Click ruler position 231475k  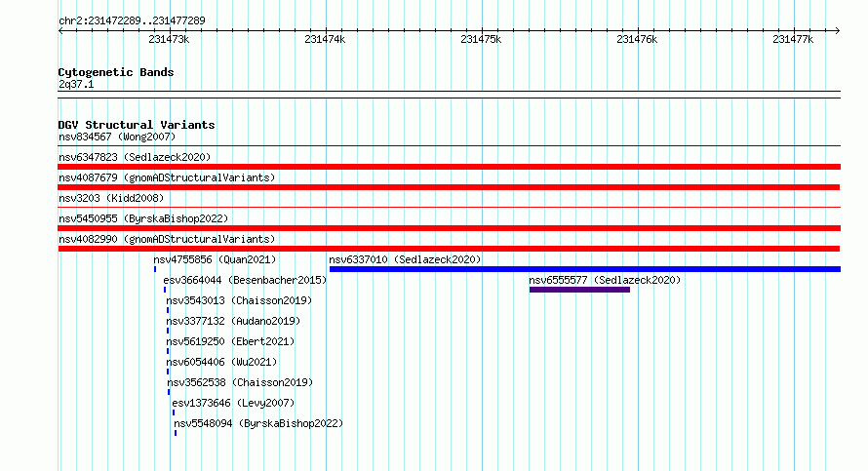481,39
